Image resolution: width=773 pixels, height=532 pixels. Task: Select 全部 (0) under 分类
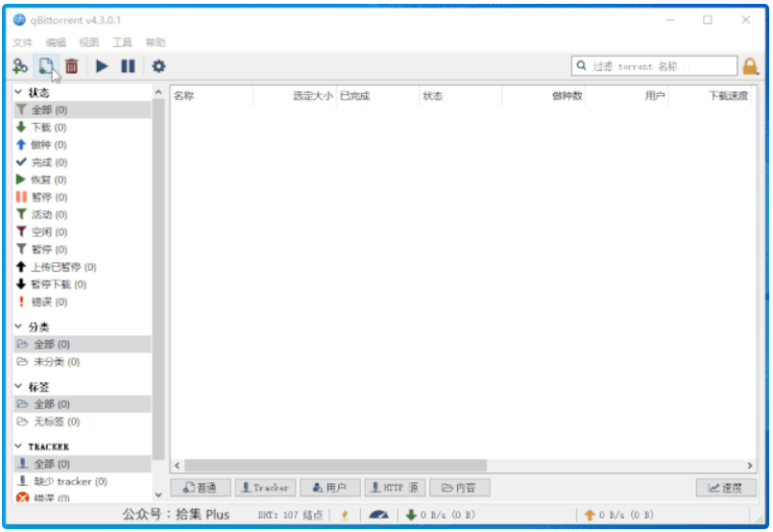(x=83, y=344)
